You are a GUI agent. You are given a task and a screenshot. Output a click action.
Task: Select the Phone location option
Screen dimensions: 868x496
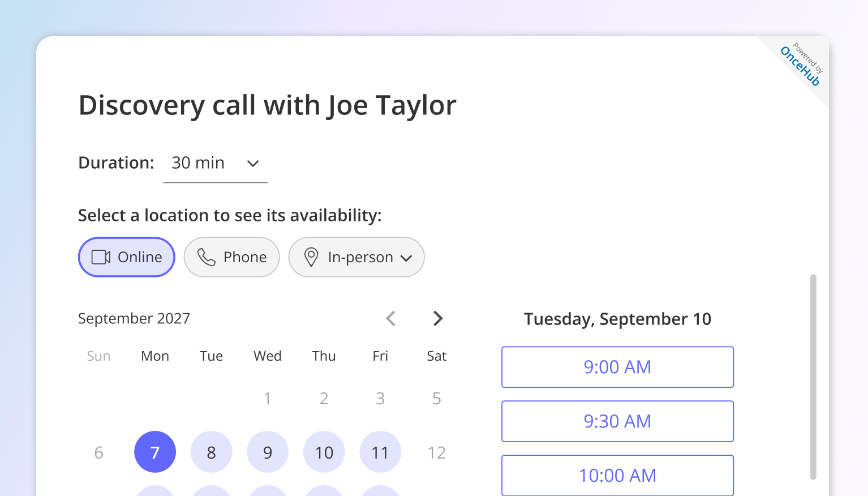click(x=231, y=257)
